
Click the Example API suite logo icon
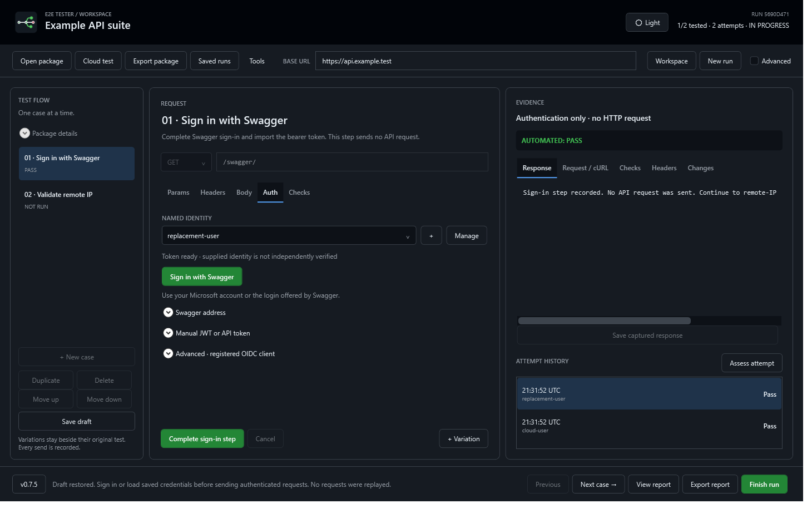click(26, 22)
